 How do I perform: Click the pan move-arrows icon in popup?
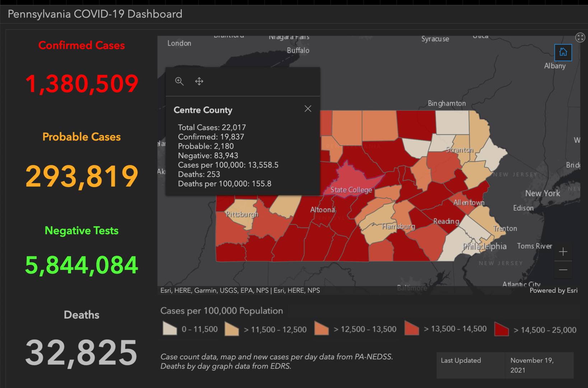point(199,81)
